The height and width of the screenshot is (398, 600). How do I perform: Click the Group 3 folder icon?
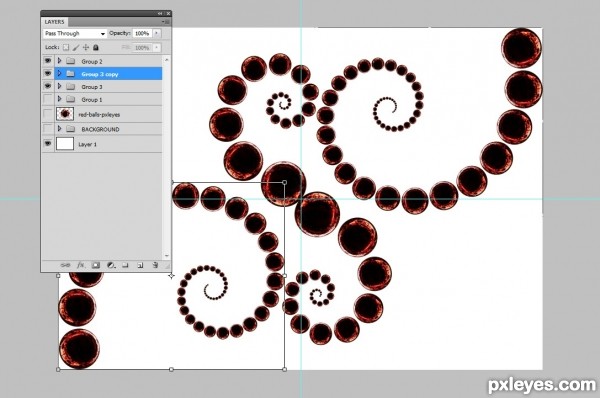[70, 86]
